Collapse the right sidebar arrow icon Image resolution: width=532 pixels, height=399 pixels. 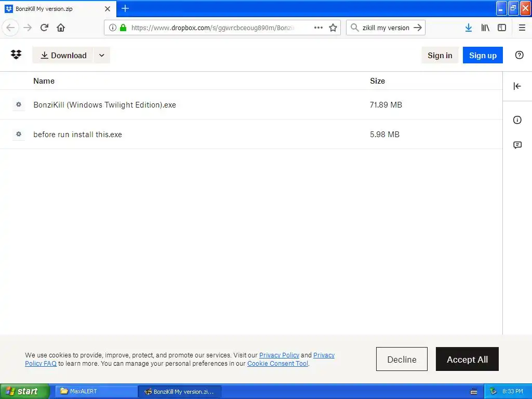click(x=517, y=86)
